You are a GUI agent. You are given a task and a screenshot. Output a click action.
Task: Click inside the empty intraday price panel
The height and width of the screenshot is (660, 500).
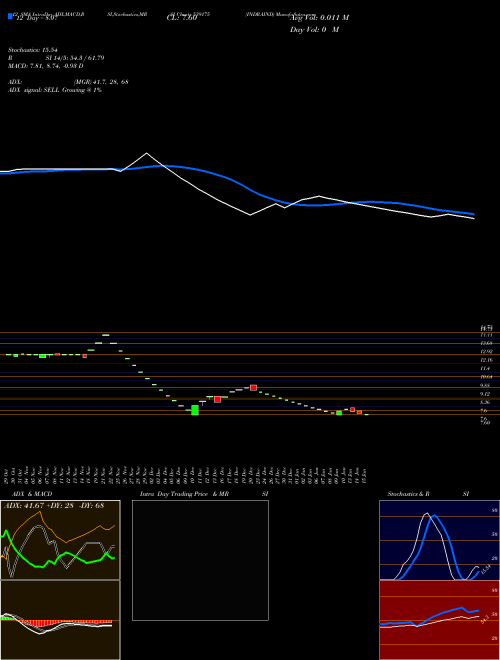click(200, 560)
